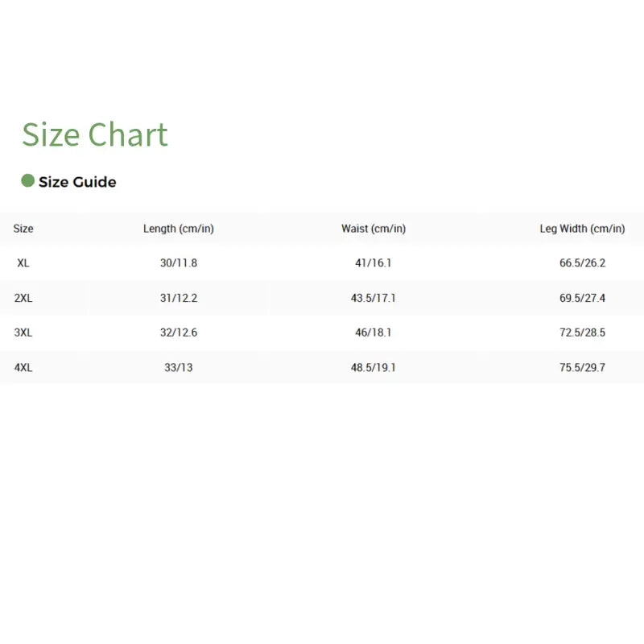Click the Leg Width (cm/in) header
Image resolution: width=644 pixels, height=644 pixels.
coord(582,229)
